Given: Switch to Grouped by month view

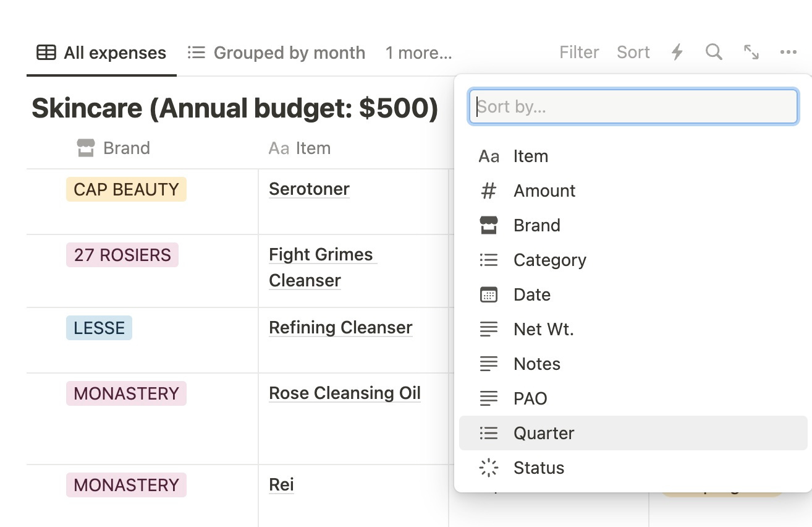Looking at the screenshot, I should tap(276, 53).
